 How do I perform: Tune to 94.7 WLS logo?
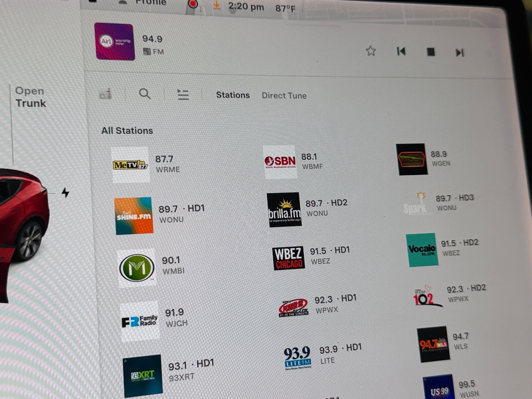click(433, 344)
